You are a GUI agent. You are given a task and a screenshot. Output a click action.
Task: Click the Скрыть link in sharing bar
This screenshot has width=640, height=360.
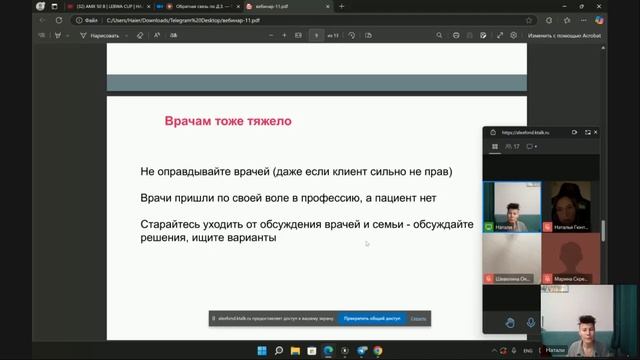(x=418, y=318)
